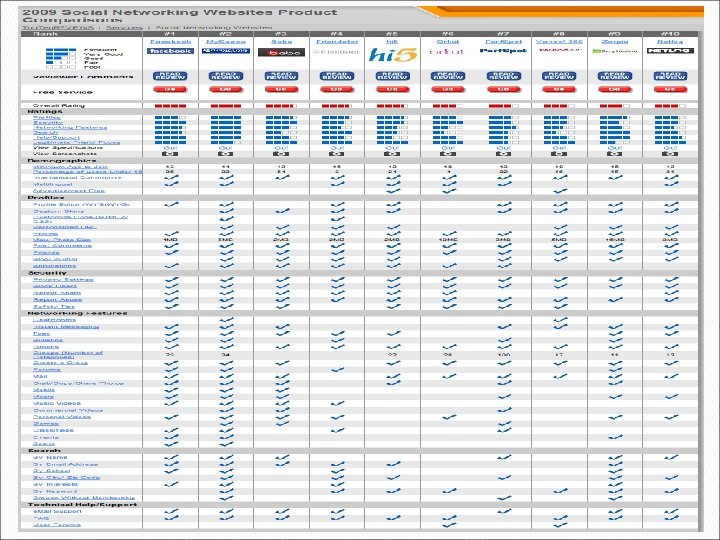Open the Report Abuse link
This screenshot has width=720, height=540.
(57, 299)
